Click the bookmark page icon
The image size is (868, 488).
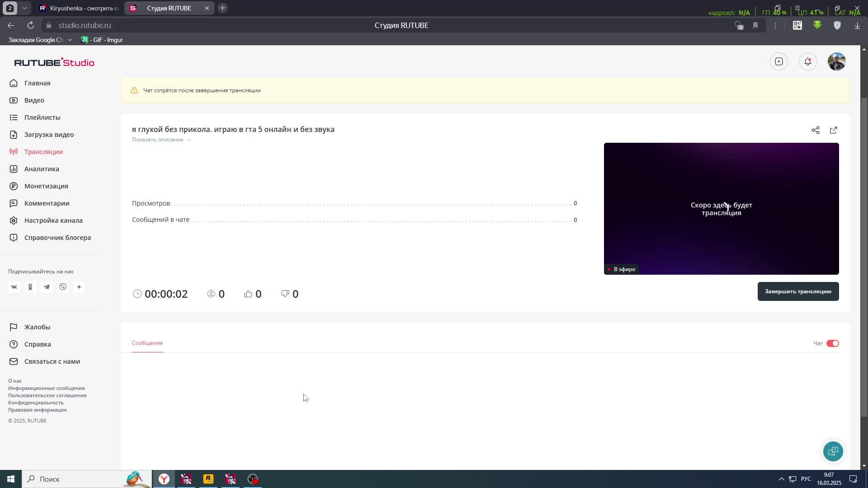click(755, 25)
